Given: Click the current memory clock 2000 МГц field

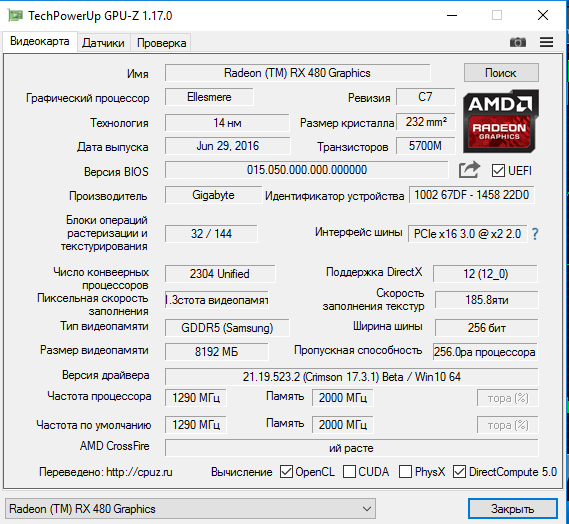Looking at the screenshot, I should tap(343, 398).
